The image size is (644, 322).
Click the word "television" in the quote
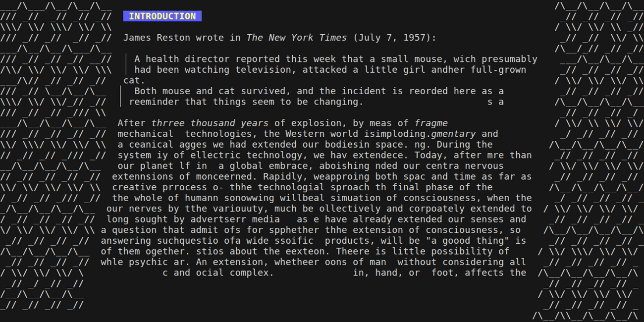(263, 70)
